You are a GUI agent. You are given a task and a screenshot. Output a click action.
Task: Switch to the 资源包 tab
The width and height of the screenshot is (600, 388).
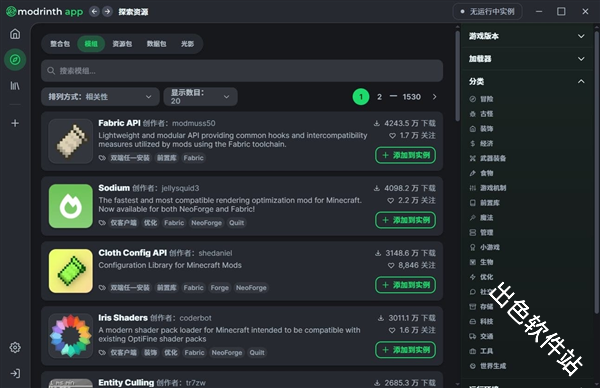coord(122,44)
